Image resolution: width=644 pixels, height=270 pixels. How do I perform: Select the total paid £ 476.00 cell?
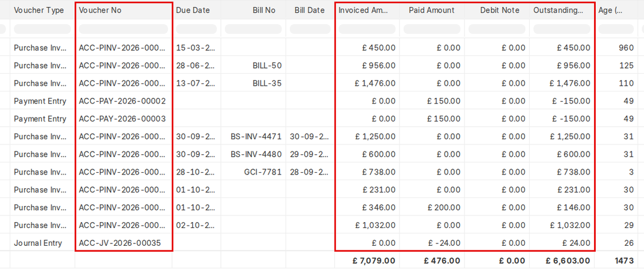click(432, 261)
